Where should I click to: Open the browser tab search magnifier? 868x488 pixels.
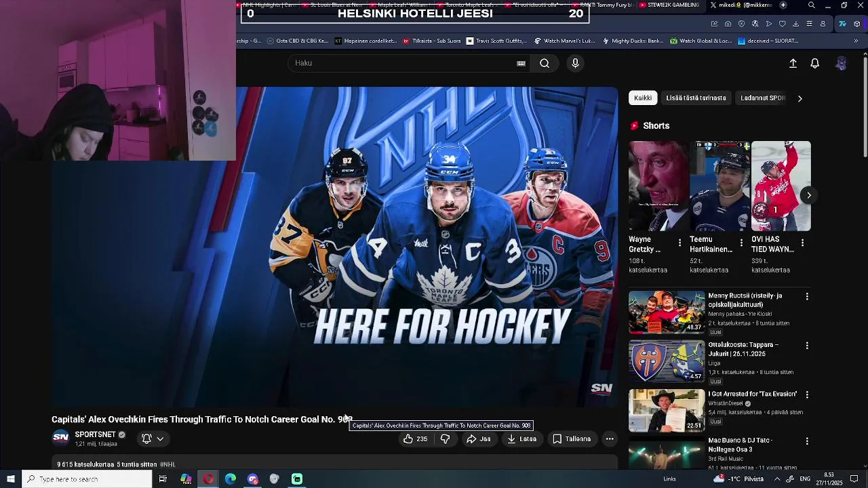click(812, 5)
